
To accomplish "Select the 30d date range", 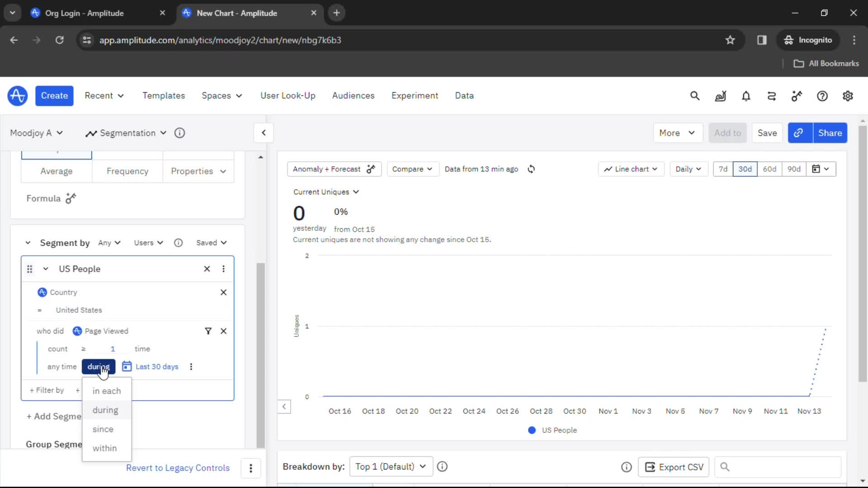I will coord(745,169).
